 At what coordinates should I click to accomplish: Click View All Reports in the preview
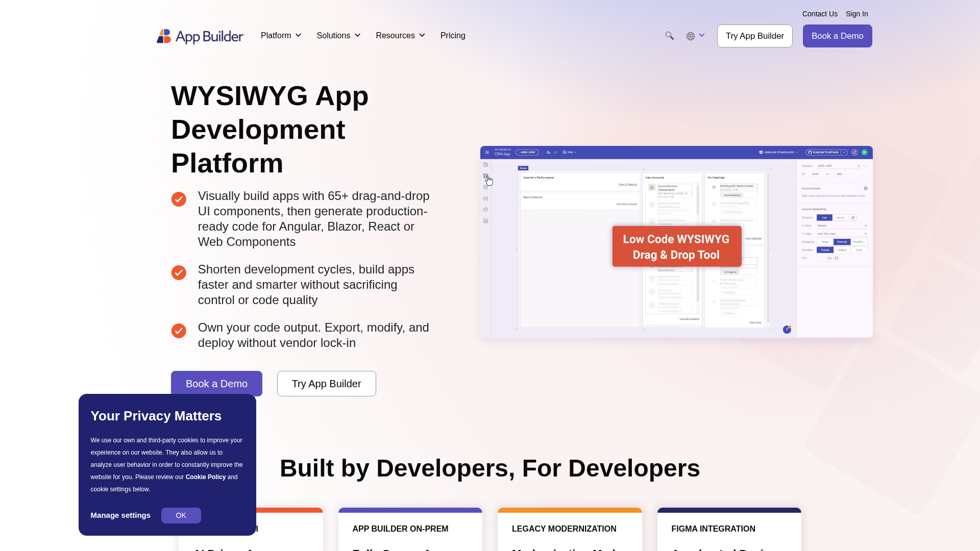pos(628,184)
